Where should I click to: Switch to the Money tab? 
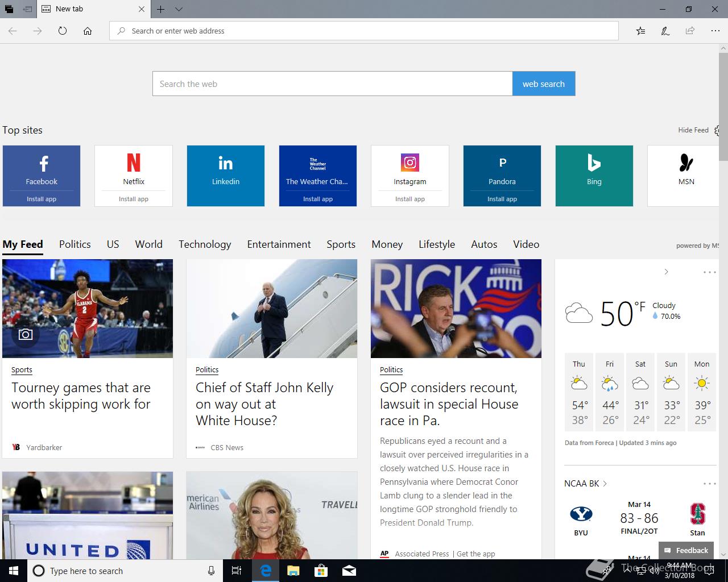[387, 244]
